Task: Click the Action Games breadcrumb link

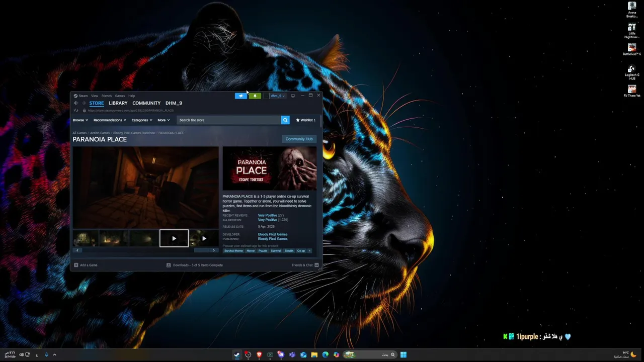Action: tap(100, 133)
